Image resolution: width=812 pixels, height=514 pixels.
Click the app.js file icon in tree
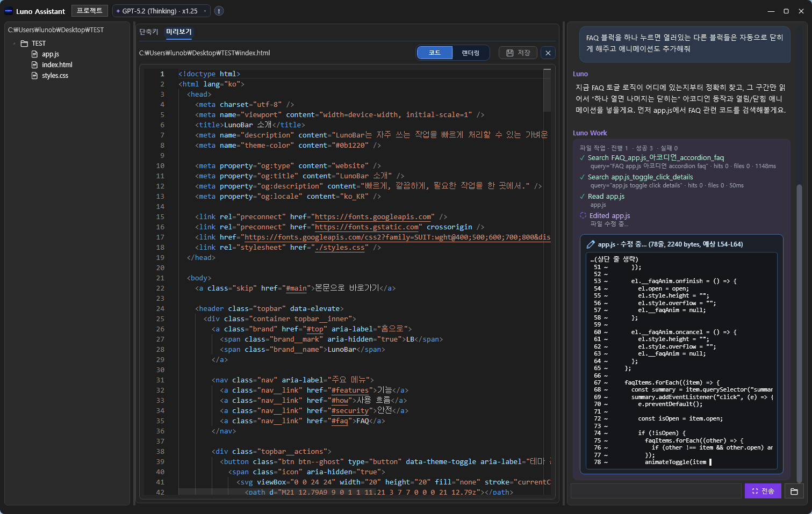[x=35, y=54]
